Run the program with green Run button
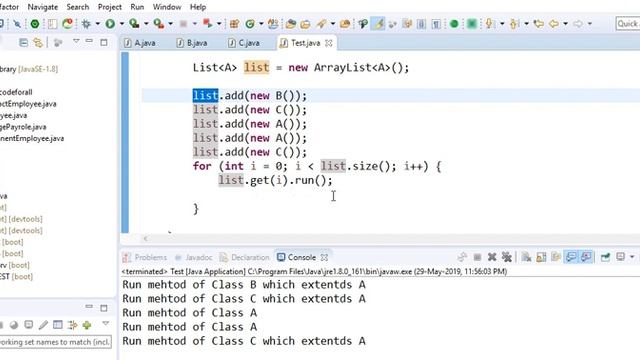The width and height of the screenshot is (640, 360). tap(110, 24)
